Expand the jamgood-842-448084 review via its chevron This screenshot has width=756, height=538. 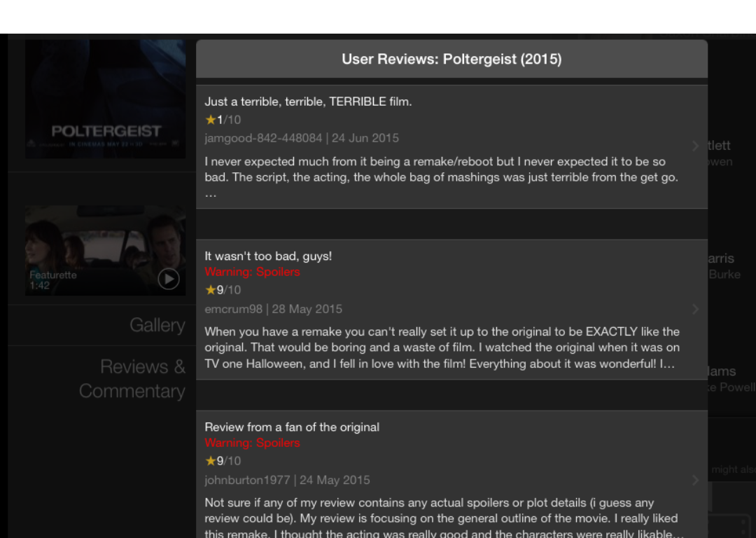(695, 146)
